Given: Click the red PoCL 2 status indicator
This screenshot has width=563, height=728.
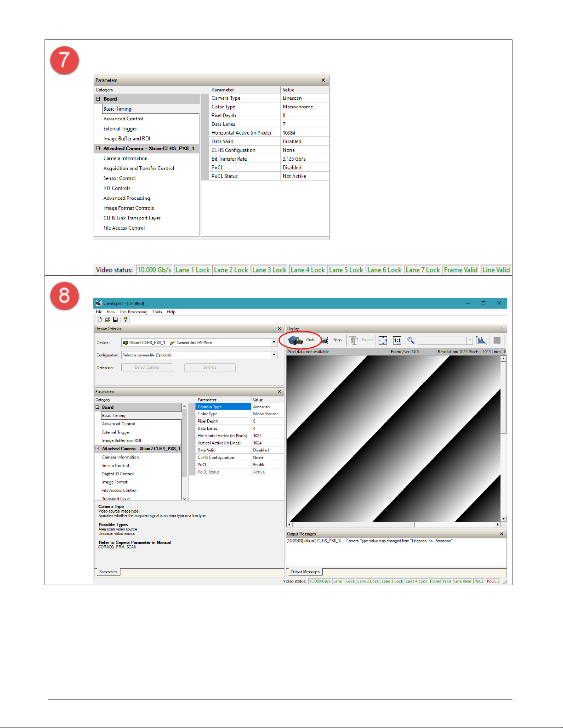Looking at the screenshot, I should coord(493,581).
